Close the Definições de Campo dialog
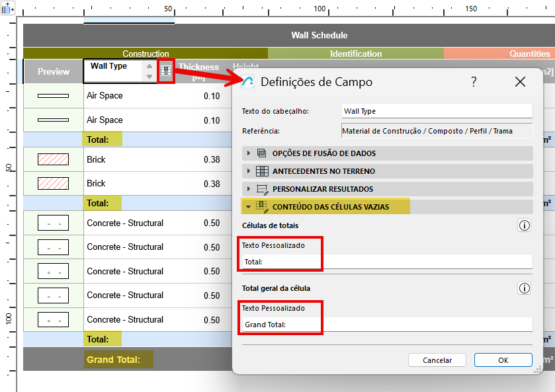The height and width of the screenshot is (392, 555). click(520, 82)
